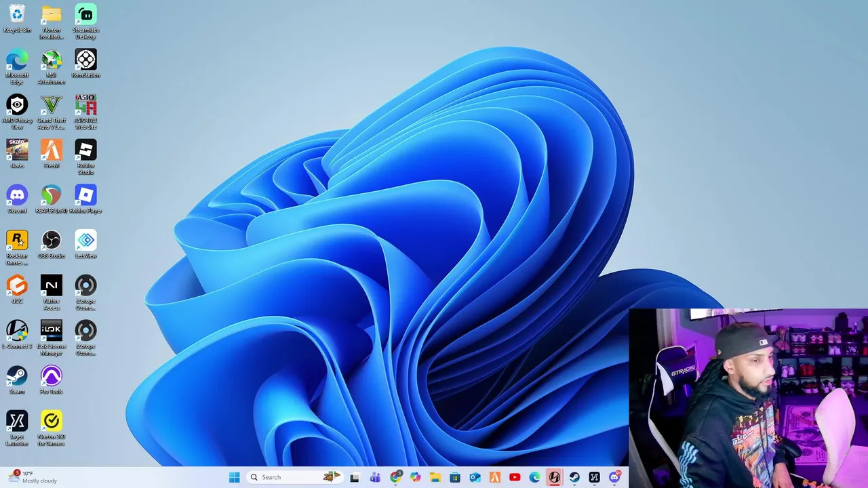Viewport: 868px width, 488px height.
Task: Launch OBS Studio from the desktop
Action: tap(52, 245)
